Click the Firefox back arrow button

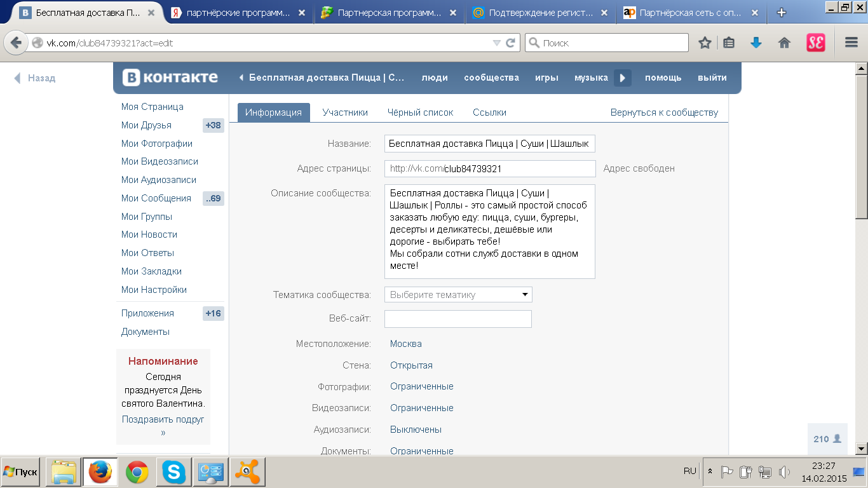16,43
